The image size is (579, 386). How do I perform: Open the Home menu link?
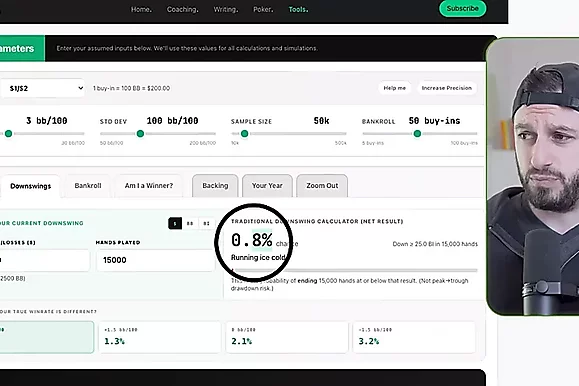tap(141, 10)
